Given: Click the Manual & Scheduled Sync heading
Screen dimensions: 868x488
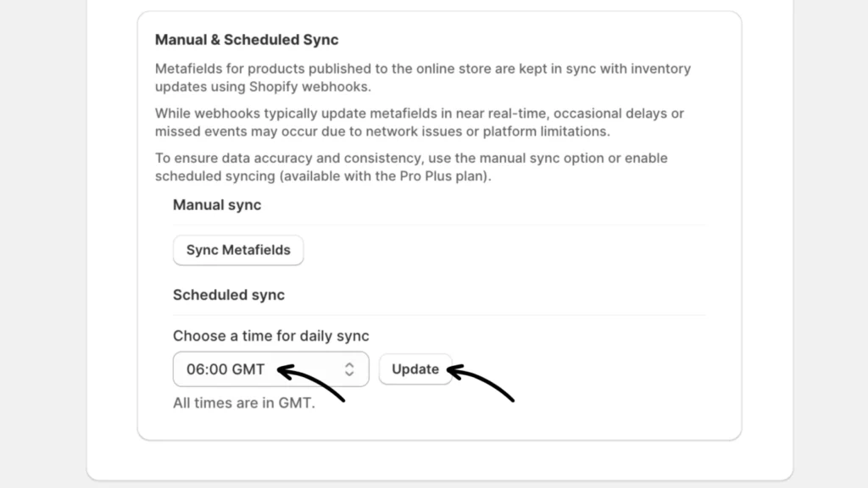Looking at the screenshot, I should (x=247, y=40).
